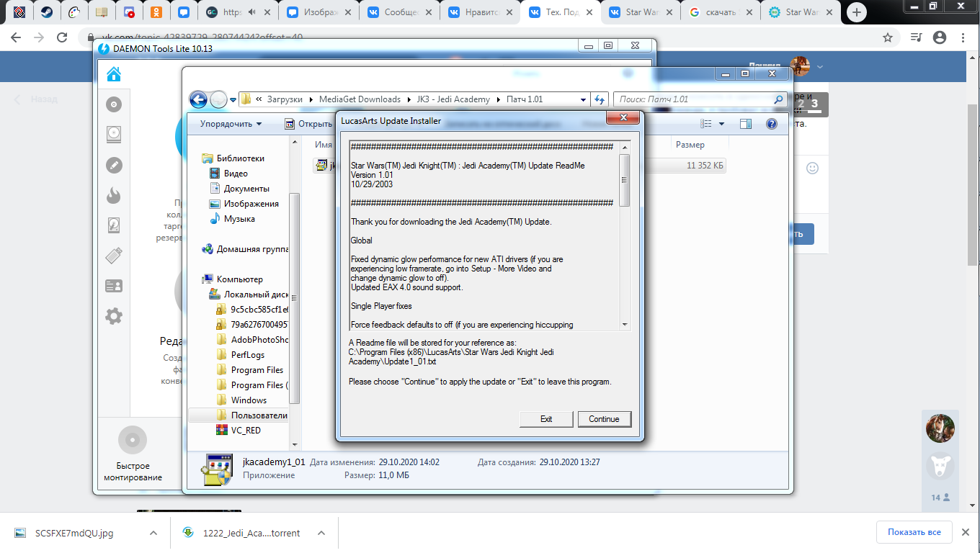This screenshot has height=553, width=980.
Task: Open the USB stick icon in DAEMON Tools sidebar
Action: [114, 256]
